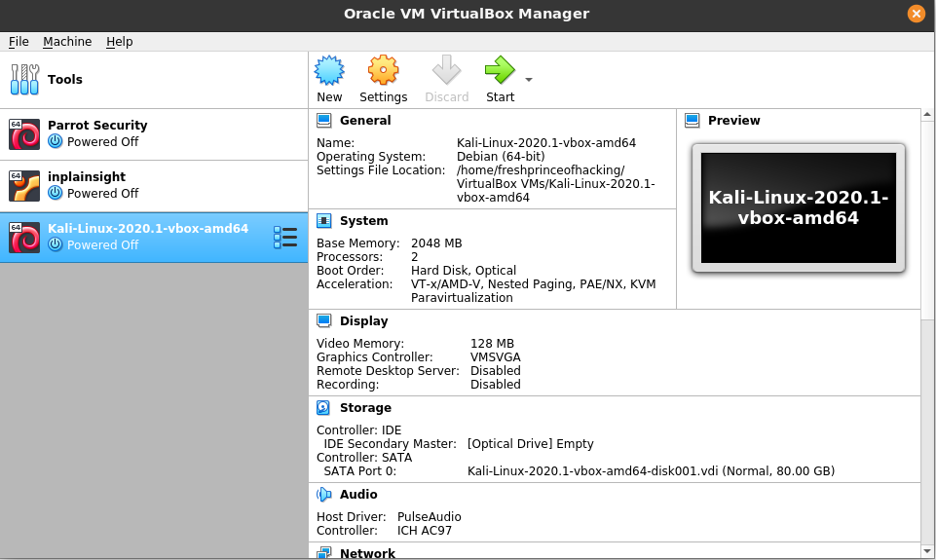Open Storage settings via its heading
This screenshot has height=560, width=936.
(x=366, y=408)
